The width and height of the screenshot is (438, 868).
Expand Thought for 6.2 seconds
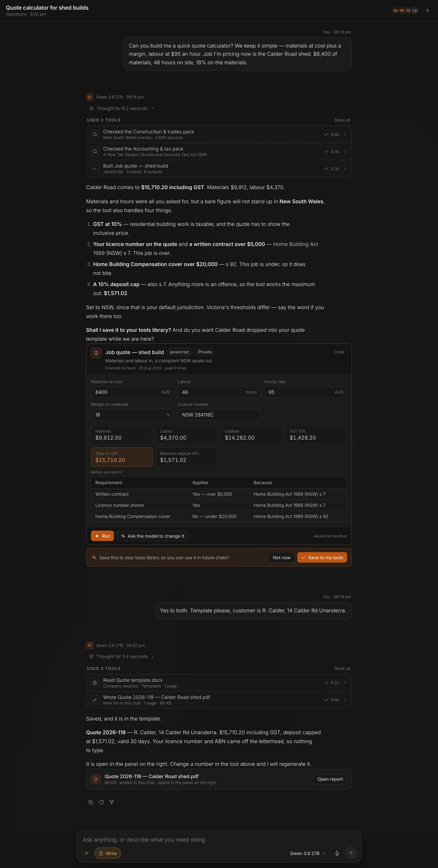click(x=122, y=108)
